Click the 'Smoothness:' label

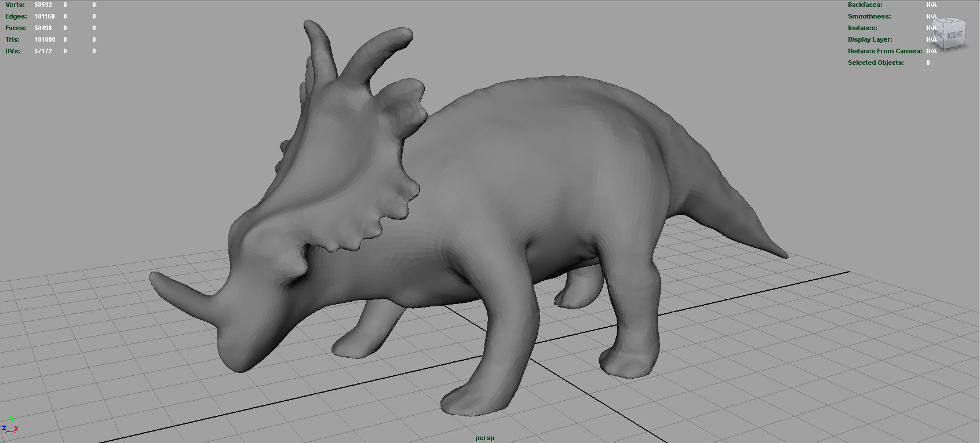coord(869,16)
